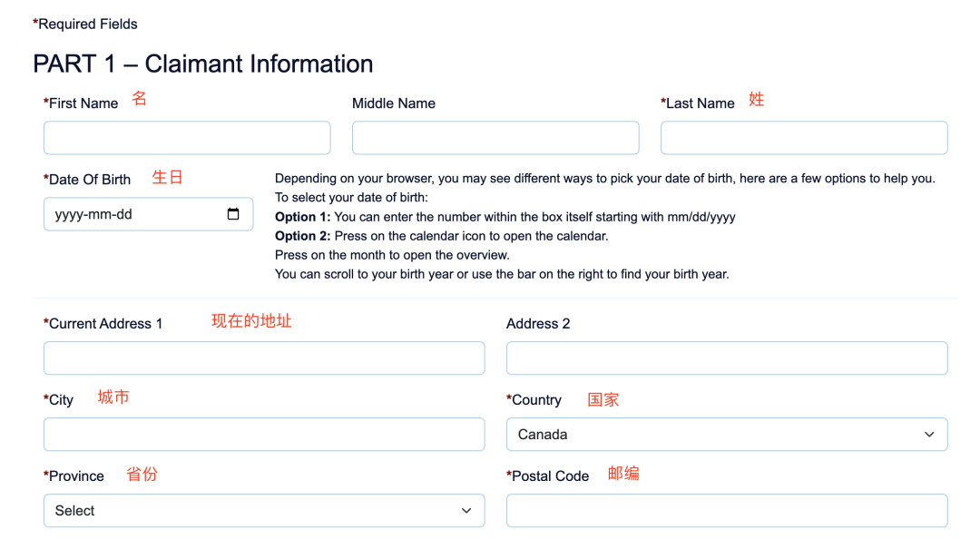Click the 'Canada' value in Country combo box
Image resolution: width=980 pixels, height=539 pixels.
pyautogui.click(x=543, y=435)
